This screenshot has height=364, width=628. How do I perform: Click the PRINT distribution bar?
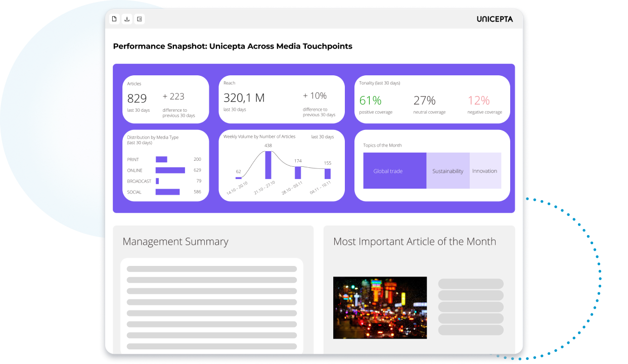161,159
